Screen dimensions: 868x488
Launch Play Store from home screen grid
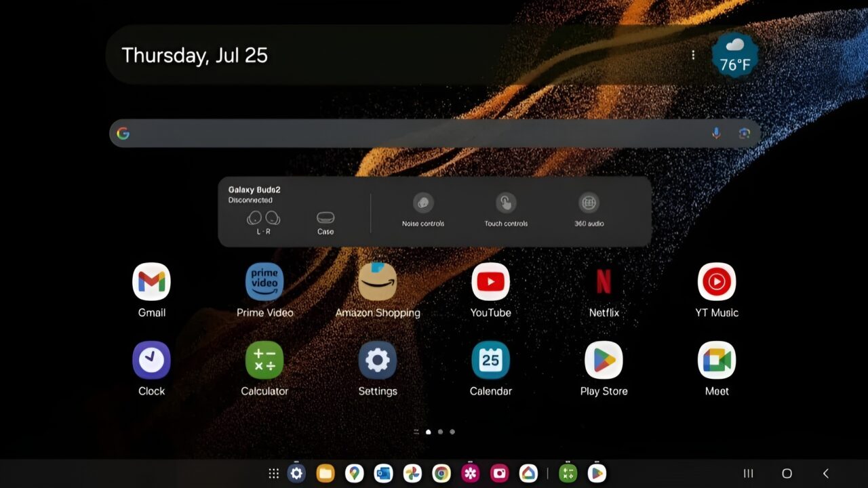coord(604,360)
